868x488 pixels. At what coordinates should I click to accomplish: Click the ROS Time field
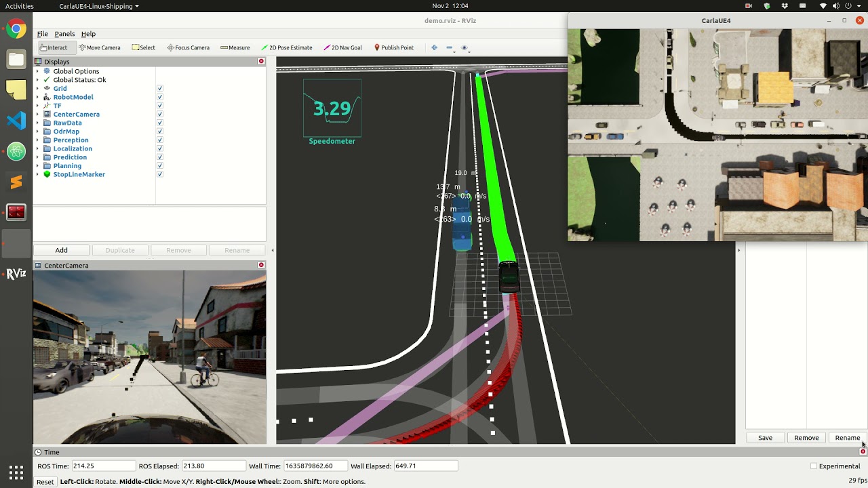[104, 466]
